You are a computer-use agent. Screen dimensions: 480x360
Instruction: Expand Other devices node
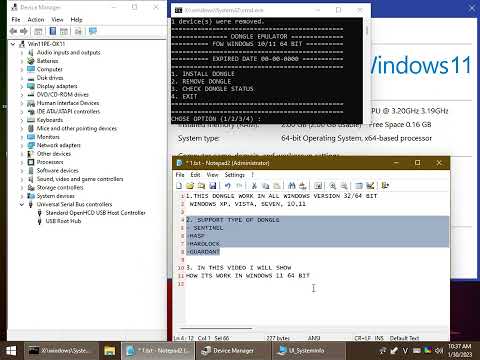22,154
